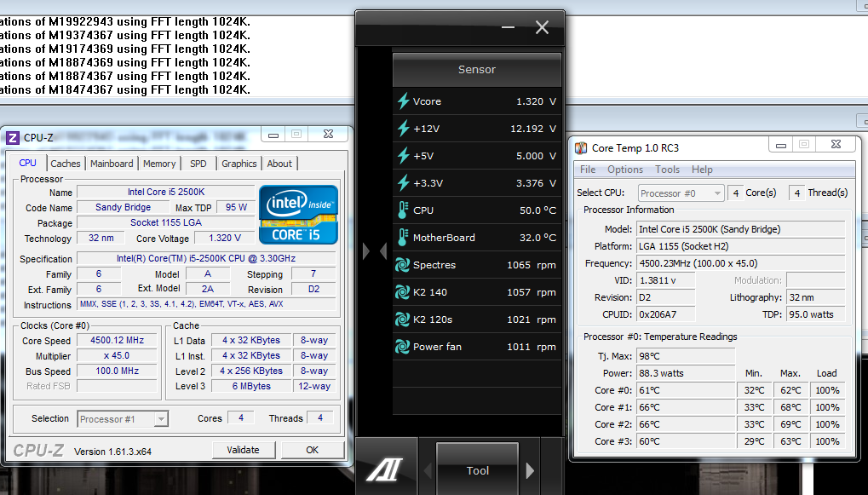The height and width of the screenshot is (495, 868).
Task: Open the Memory tab in CPU-Z
Action: pos(159,164)
